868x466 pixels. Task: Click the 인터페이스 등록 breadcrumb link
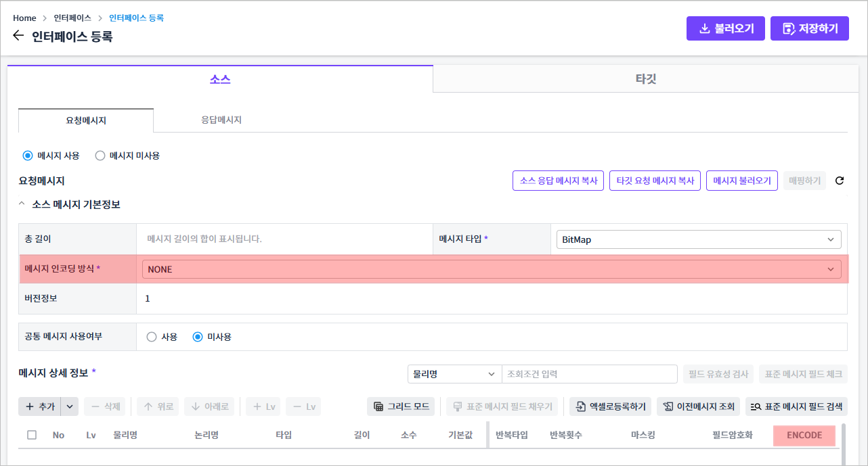(x=136, y=18)
